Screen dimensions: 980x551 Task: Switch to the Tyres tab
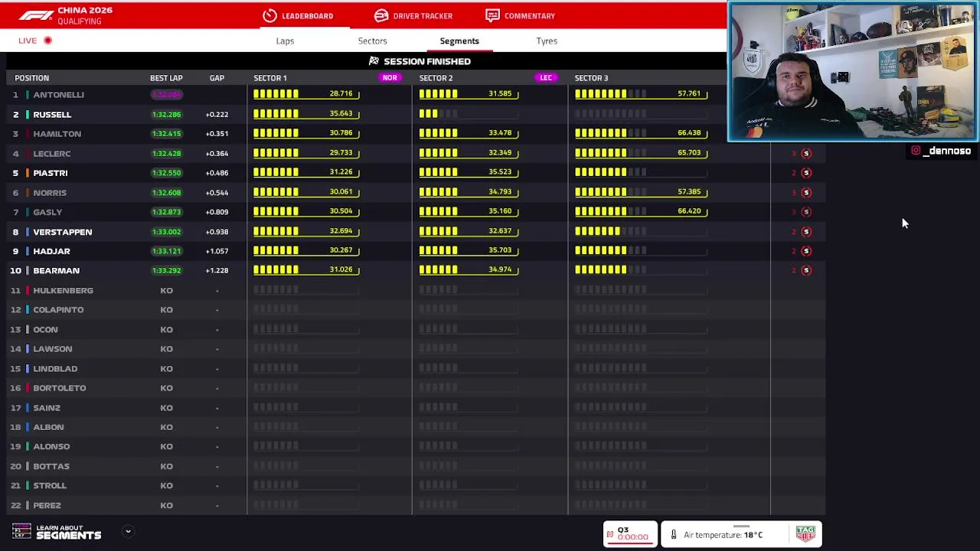(x=547, y=41)
